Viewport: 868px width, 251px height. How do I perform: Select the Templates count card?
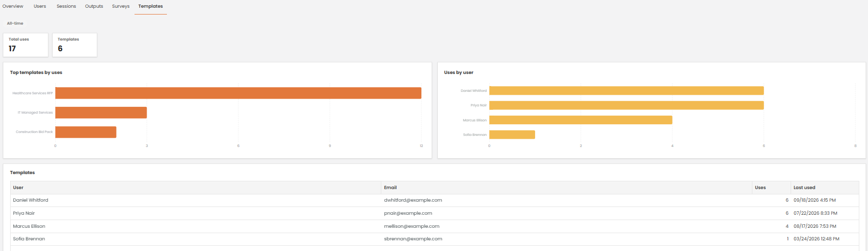tap(75, 45)
